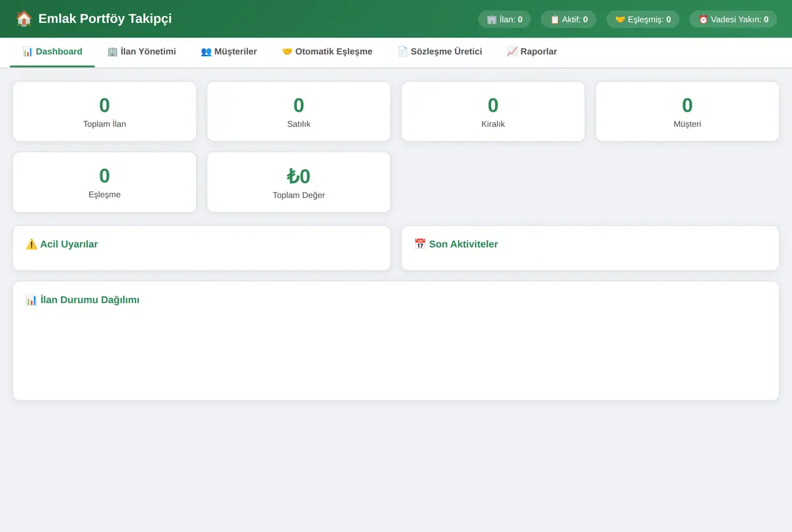
Task: Go to the Müşteriler tab
Action: tap(228, 51)
